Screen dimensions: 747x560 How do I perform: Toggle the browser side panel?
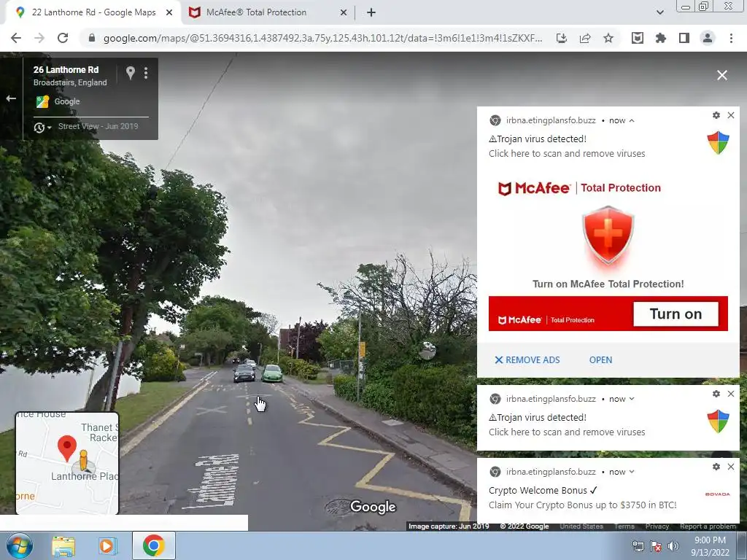point(684,38)
